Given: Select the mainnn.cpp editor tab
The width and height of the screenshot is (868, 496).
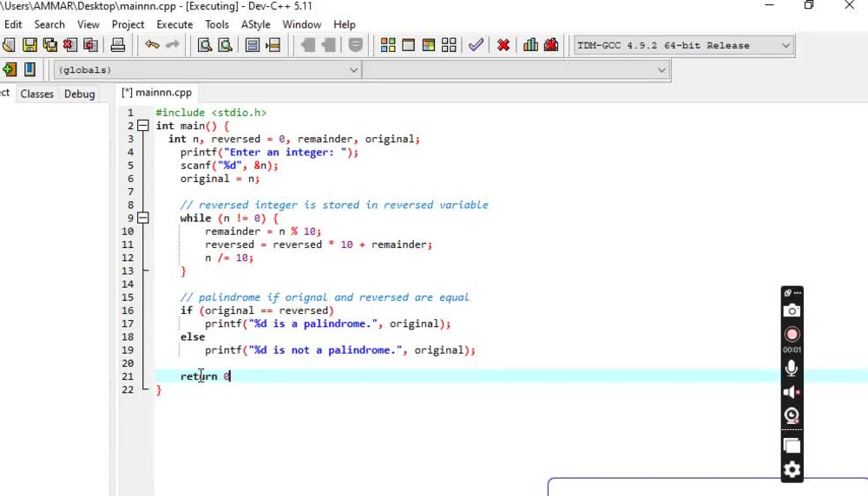Looking at the screenshot, I should (x=156, y=92).
